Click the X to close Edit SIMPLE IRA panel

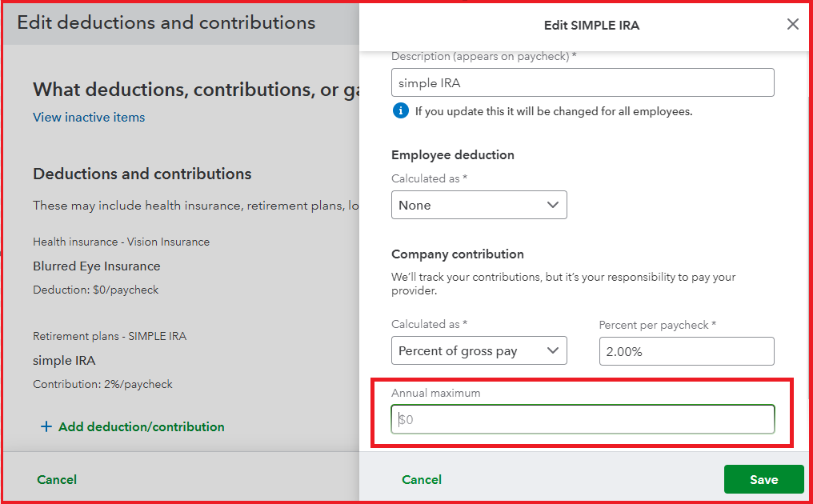(x=792, y=24)
